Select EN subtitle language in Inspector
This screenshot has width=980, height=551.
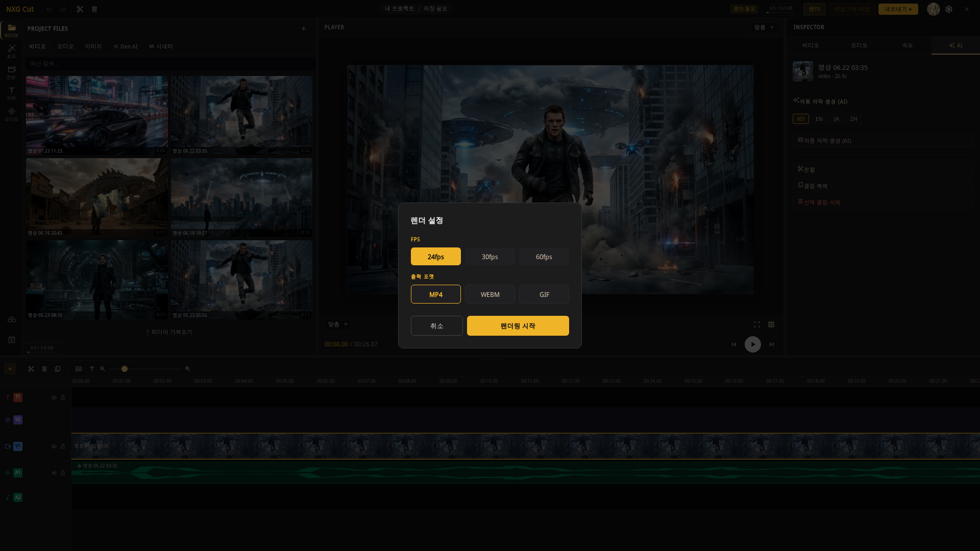pos(819,119)
